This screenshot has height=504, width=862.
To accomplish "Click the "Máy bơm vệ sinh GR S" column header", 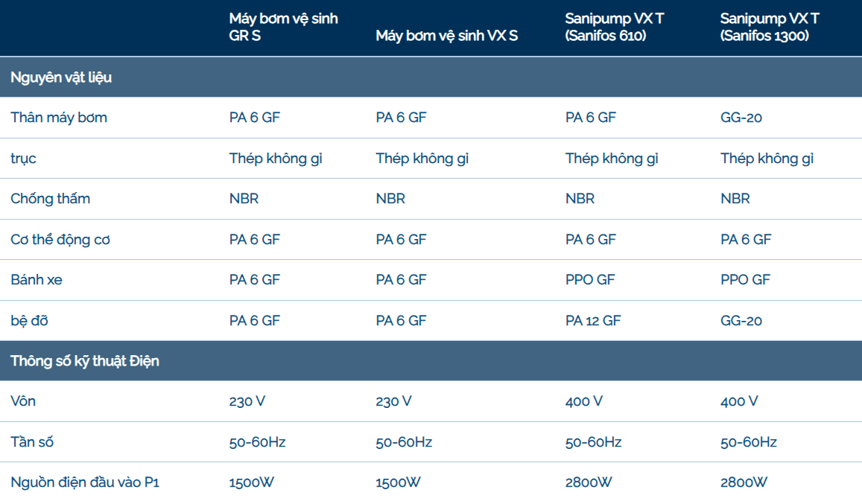I will [283, 27].
